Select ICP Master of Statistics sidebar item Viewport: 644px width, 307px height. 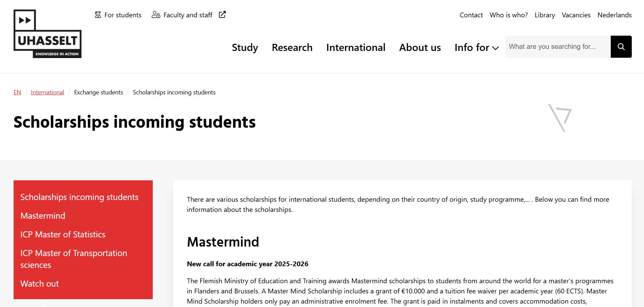tap(63, 234)
